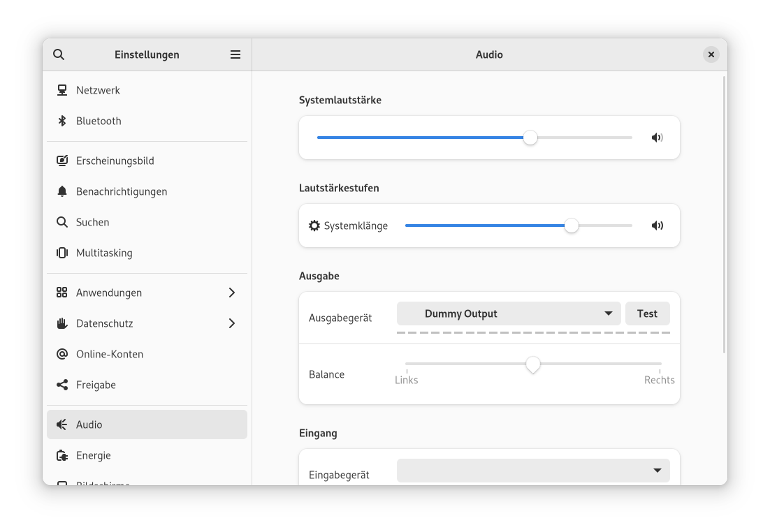
Task: Open the Eingabegerät dropdown
Action: click(x=533, y=471)
